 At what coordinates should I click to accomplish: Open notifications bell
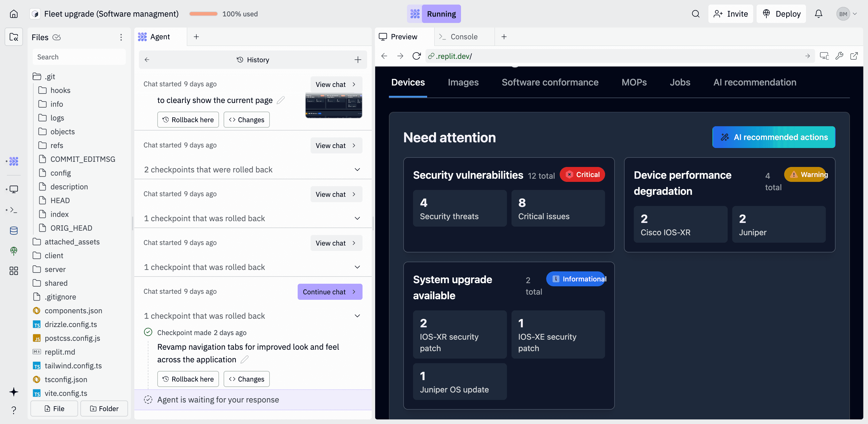(818, 14)
